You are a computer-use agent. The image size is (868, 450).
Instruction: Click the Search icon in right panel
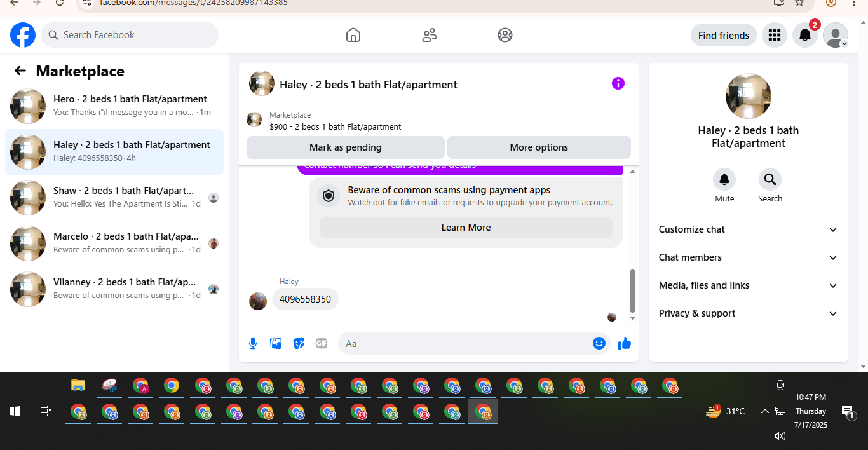coord(770,179)
